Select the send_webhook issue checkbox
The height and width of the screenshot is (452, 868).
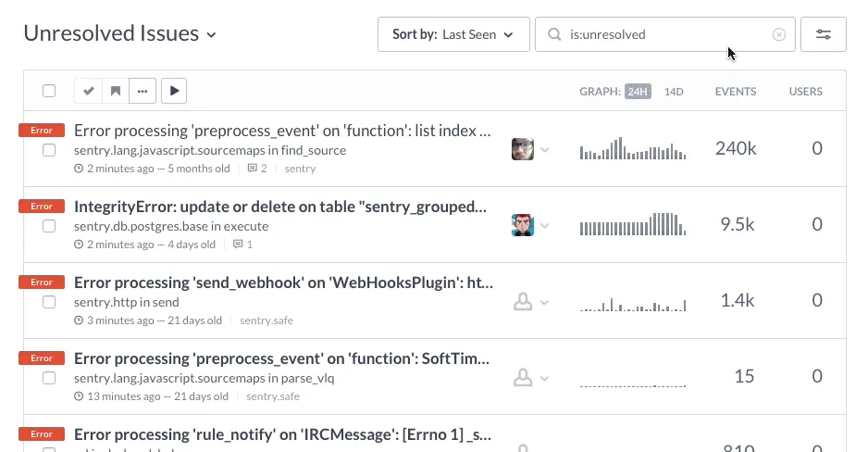(x=49, y=301)
